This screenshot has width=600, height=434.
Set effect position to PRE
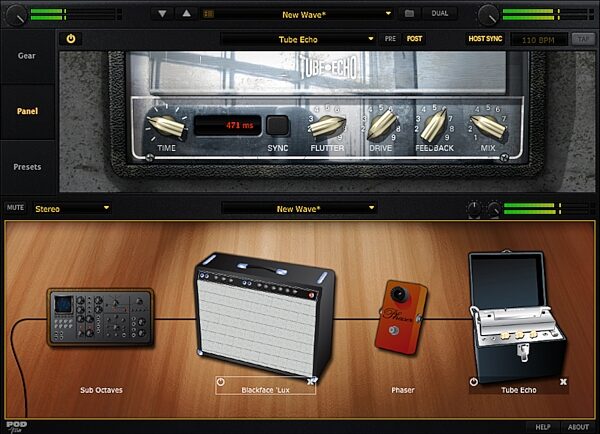click(390, 39)
